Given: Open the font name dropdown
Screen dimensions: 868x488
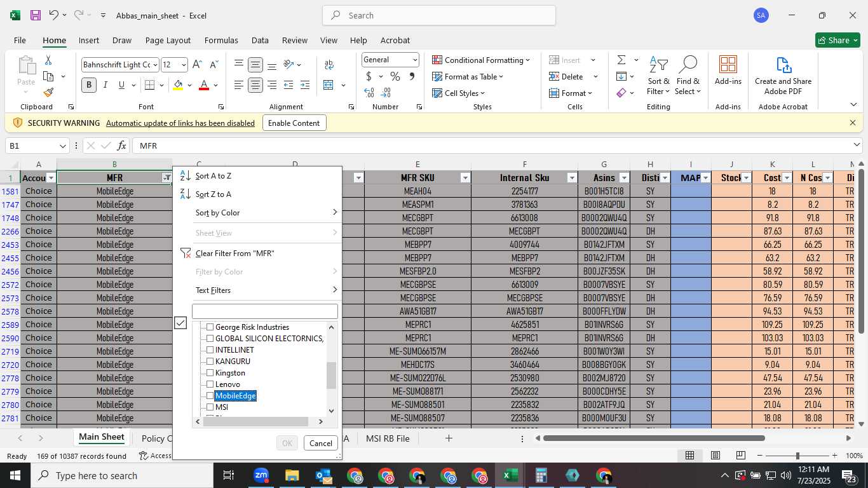Looking at the screenshot, I should [154, 65].
